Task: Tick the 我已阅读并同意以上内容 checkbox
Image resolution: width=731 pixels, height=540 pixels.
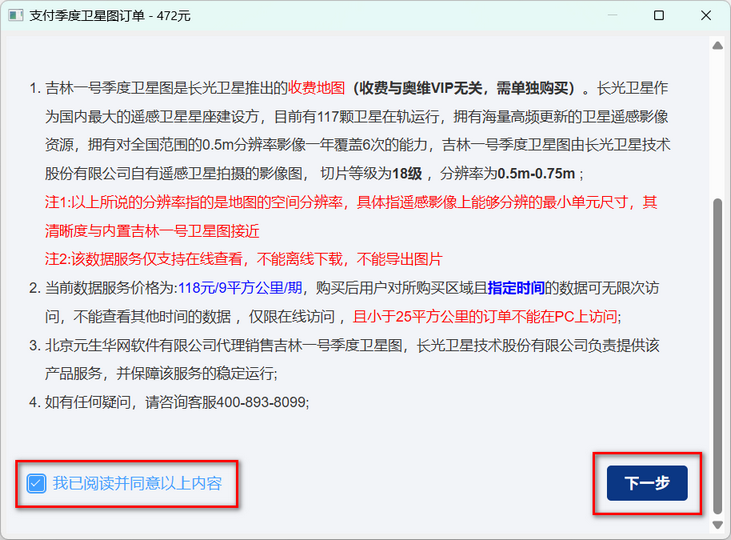Action: pyautogui.click(x=36, y=484)
